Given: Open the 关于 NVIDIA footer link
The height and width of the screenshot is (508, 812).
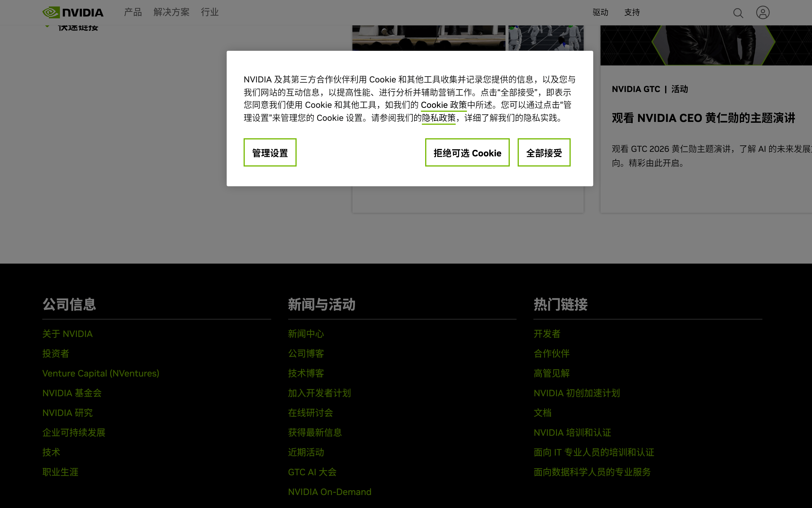Looking at the screenshot, I should coord(67,334).
